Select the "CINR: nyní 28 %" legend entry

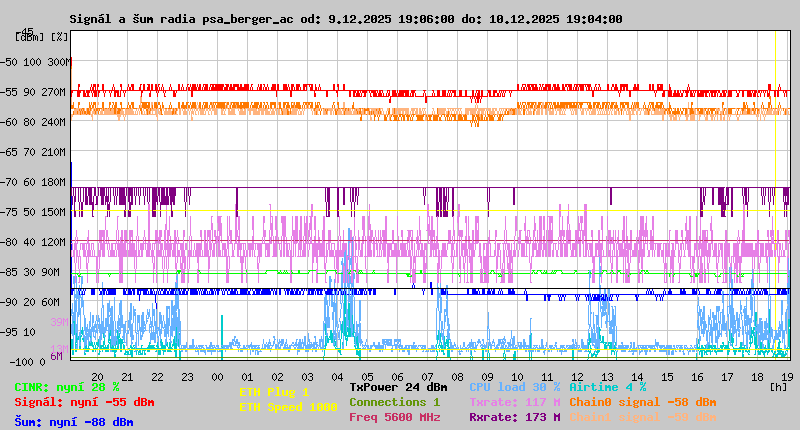tap(67, 387)
